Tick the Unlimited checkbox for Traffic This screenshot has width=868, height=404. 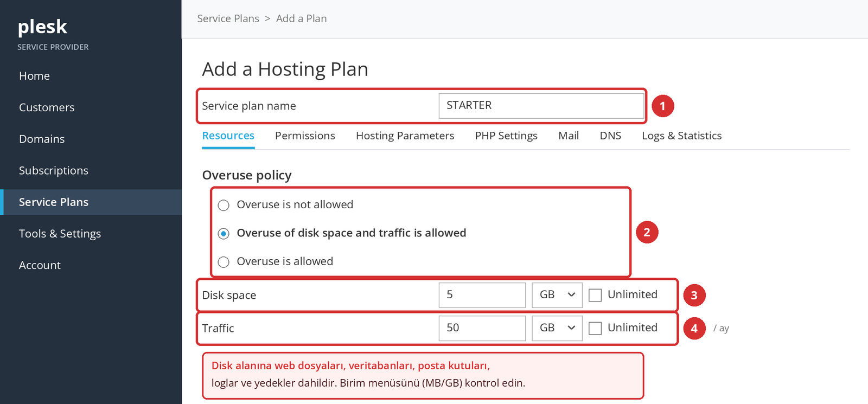point(595,328)
